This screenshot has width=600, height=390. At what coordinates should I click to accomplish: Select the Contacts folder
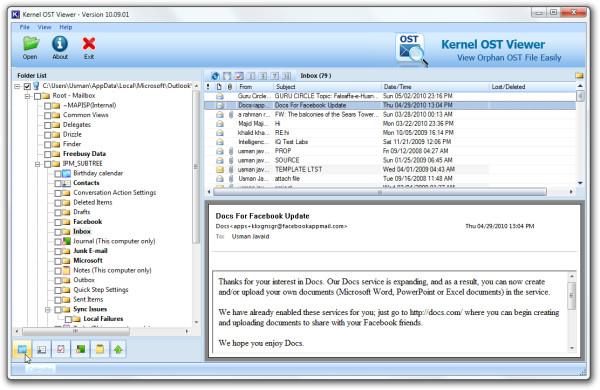(x=86, y=183)
